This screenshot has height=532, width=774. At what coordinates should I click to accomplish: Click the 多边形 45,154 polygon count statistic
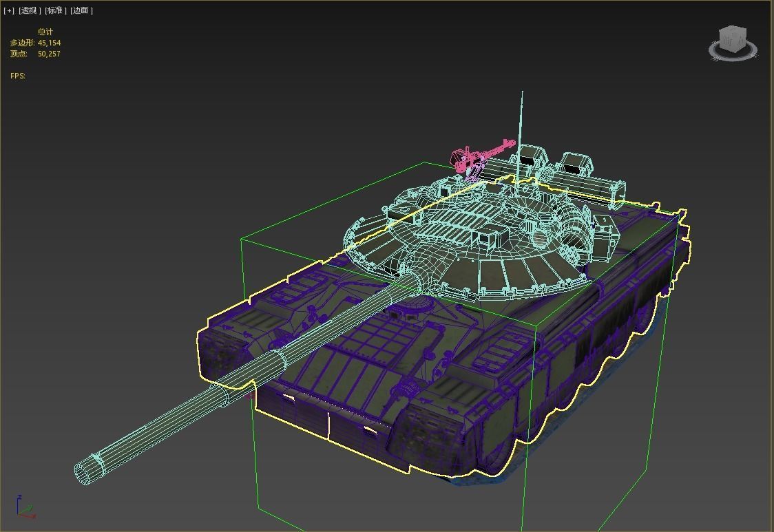click(x=35, y=43)
